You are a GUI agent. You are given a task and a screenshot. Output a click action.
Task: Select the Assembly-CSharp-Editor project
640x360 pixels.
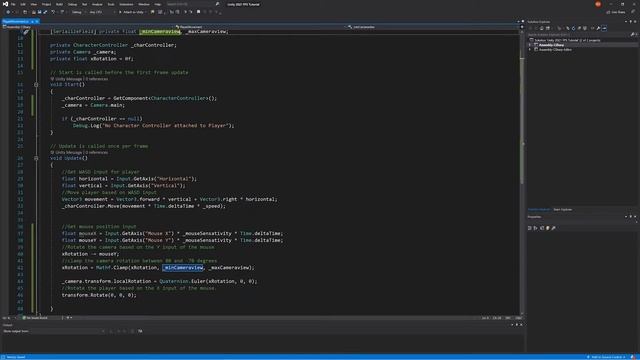(x=555, y=49)
